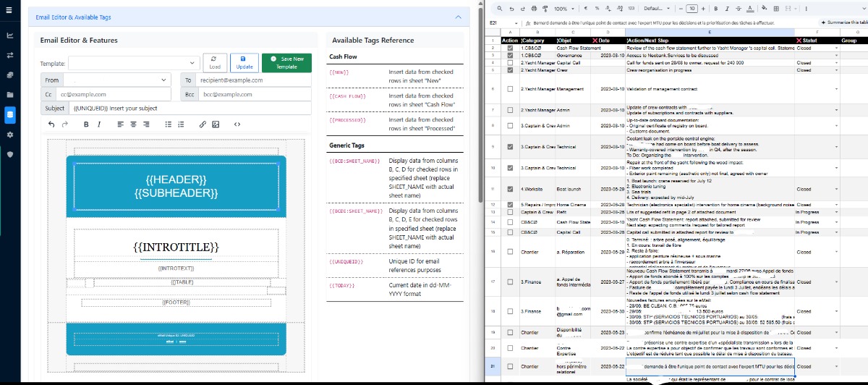Click the Update template button
The height and width of the screenshot is (385, 868).
[244, 62]
